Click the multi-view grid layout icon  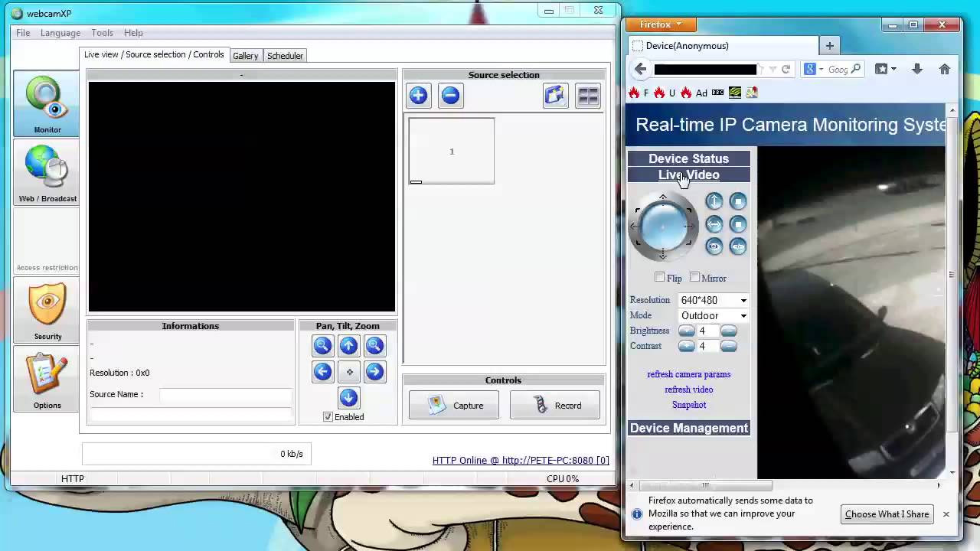point(588,95)
